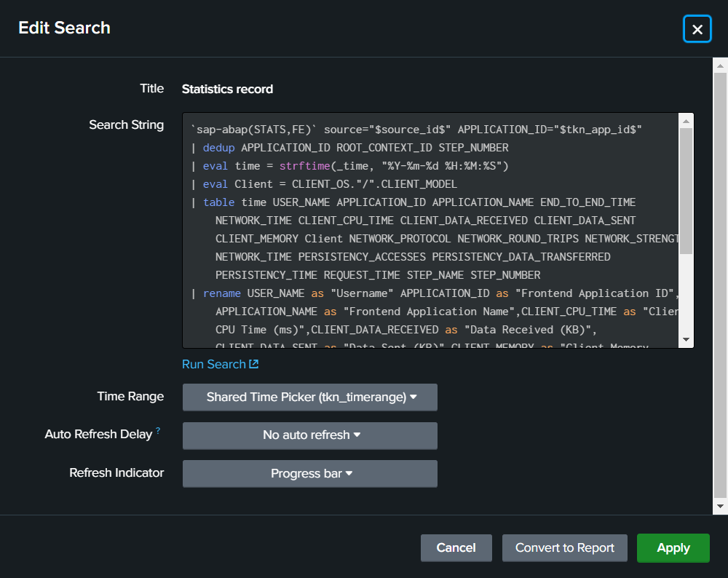Click the search string scrollbar thumb

(686, 191)
